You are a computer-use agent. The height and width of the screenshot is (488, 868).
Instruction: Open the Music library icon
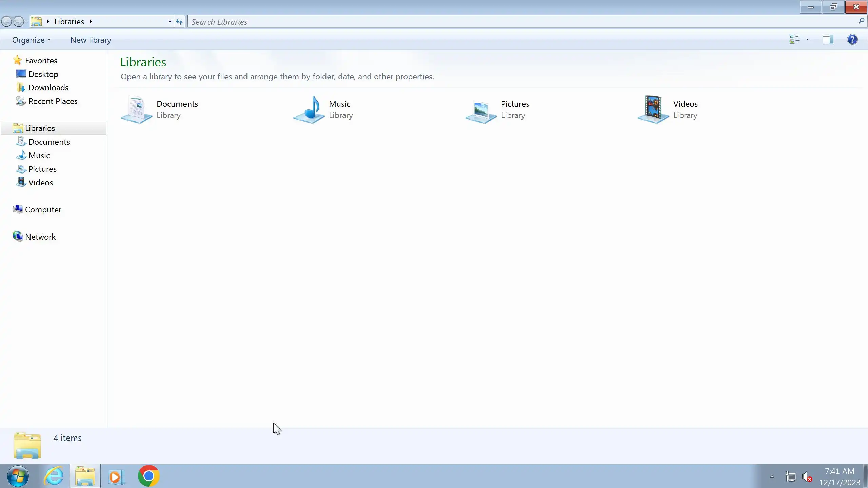[309, 109]
